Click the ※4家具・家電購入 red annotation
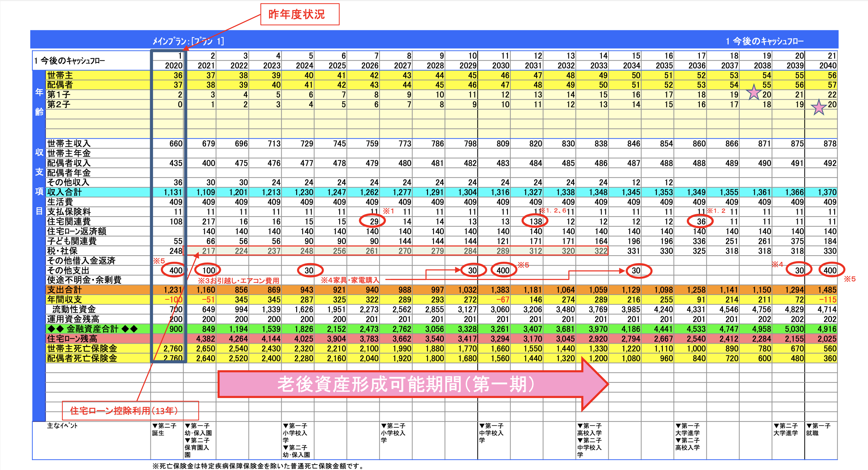 point(350,280)
